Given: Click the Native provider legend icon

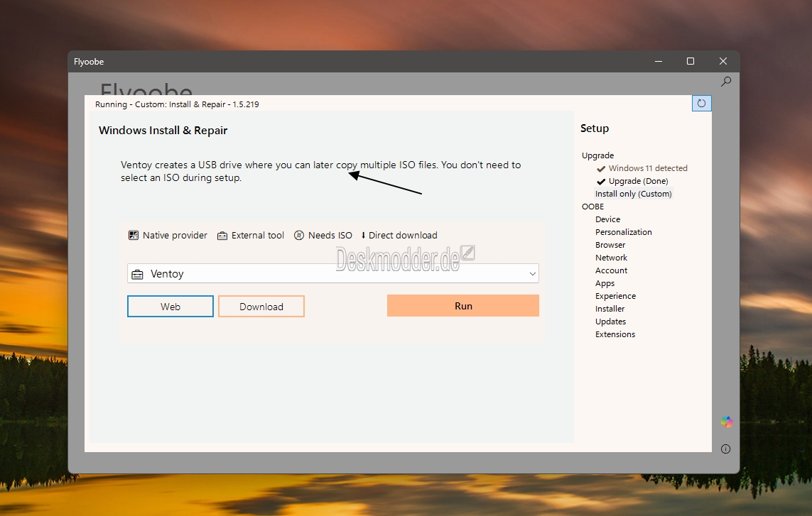Looking at the screenshot, I should tap(133, 236).
